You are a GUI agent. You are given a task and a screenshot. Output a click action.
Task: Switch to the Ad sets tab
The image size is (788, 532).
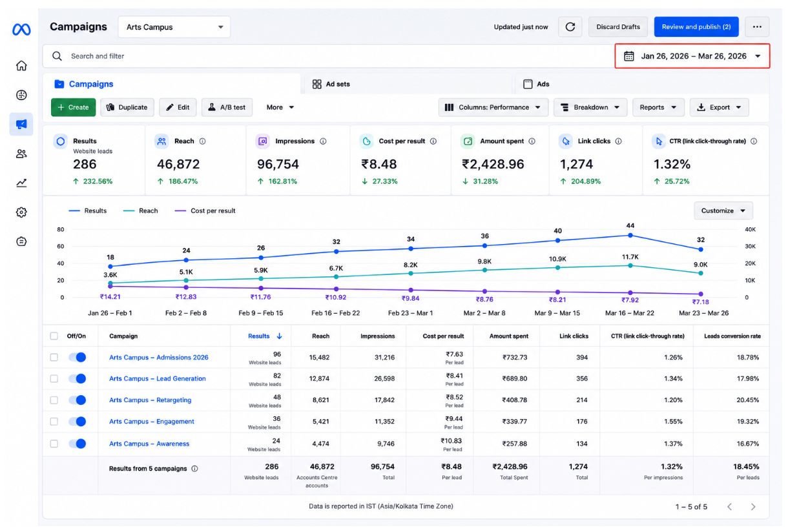tap(407, 84)
